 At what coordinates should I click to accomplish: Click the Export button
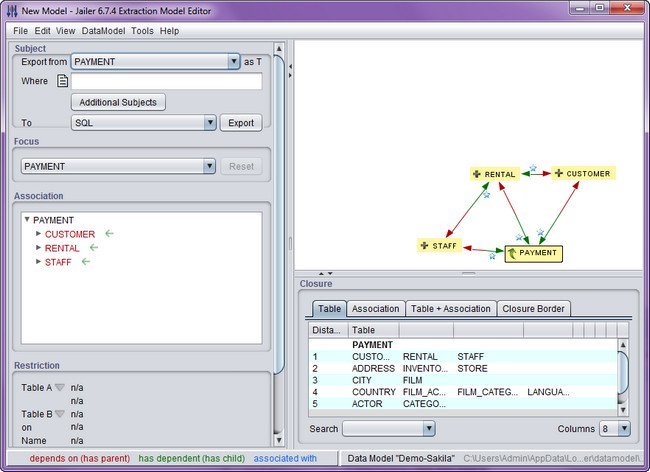pyautogui.click(x=241, y=123)
